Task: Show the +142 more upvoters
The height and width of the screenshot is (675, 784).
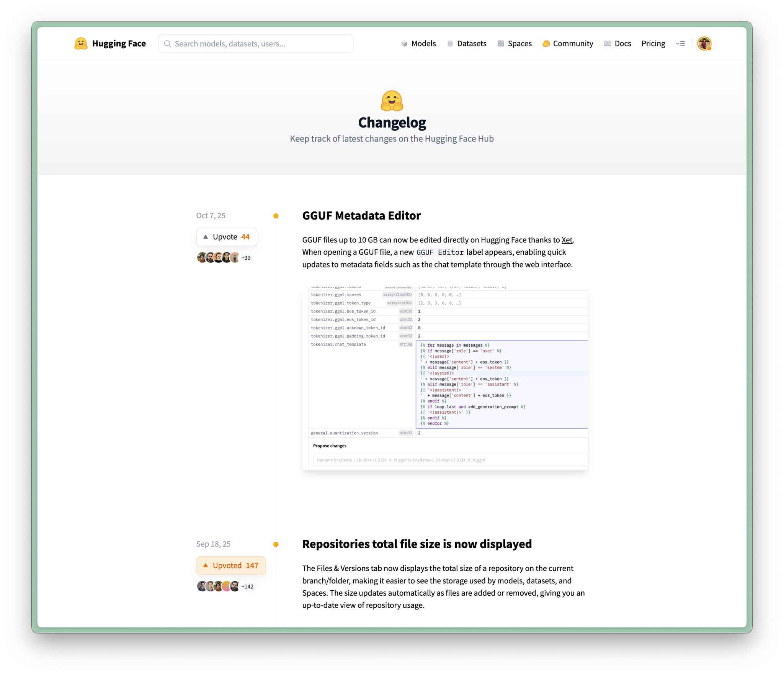Action: click(247, 587)
